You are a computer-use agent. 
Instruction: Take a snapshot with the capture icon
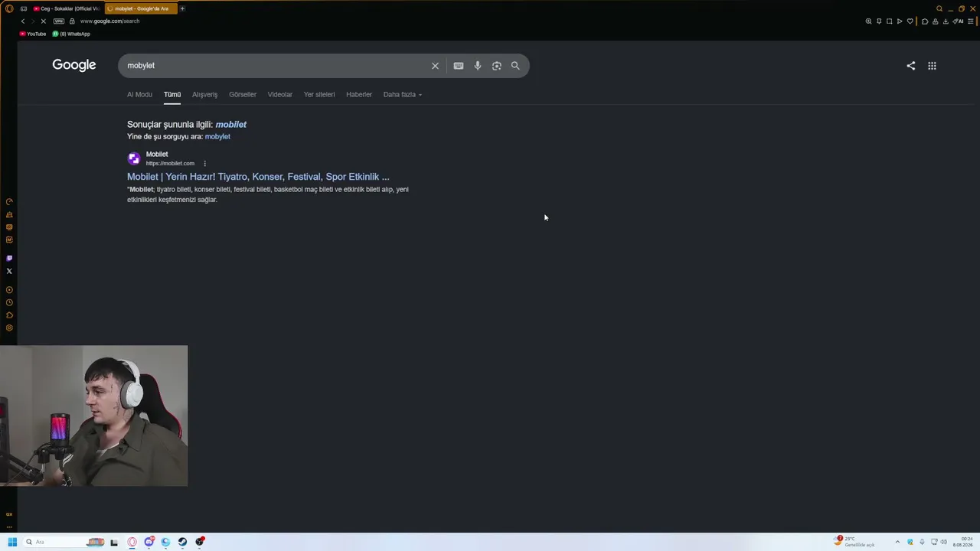point(889,21)
